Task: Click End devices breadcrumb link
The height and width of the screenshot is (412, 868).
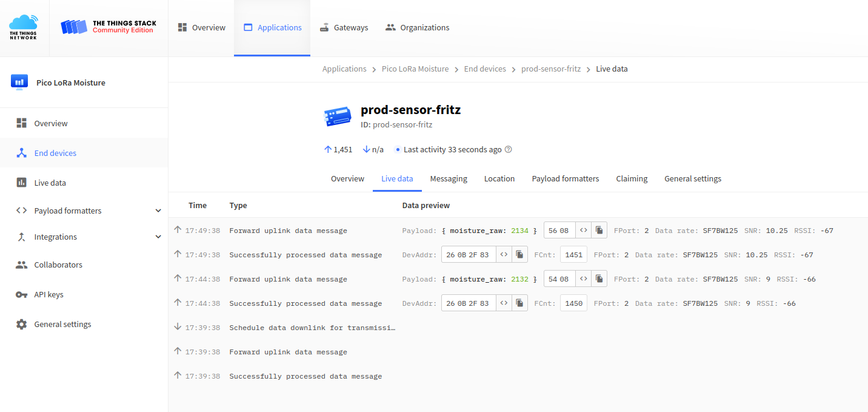Action: pos(485,69)
